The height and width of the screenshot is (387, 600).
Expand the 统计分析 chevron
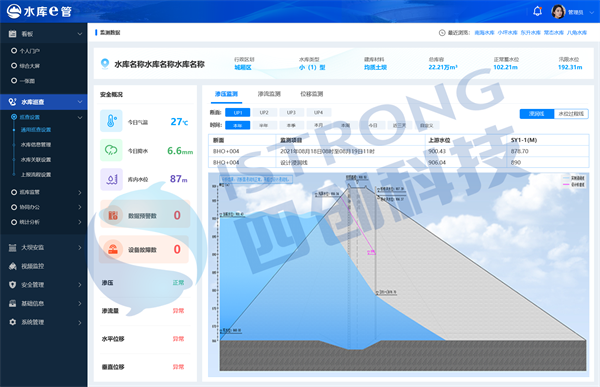point(80,222)
